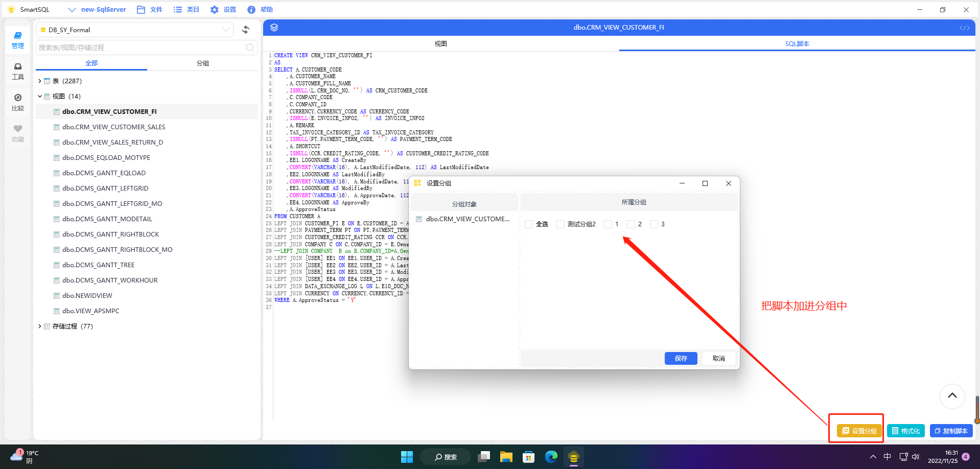The image size is (980, 469).
Task: Open the 收藏 favorites sidebar section
Action: click(x=18, y=133)
